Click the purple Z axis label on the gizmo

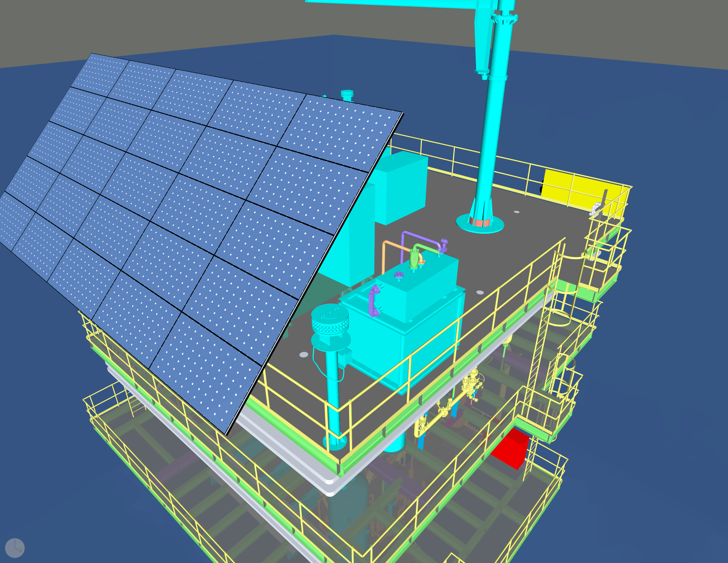15,542
